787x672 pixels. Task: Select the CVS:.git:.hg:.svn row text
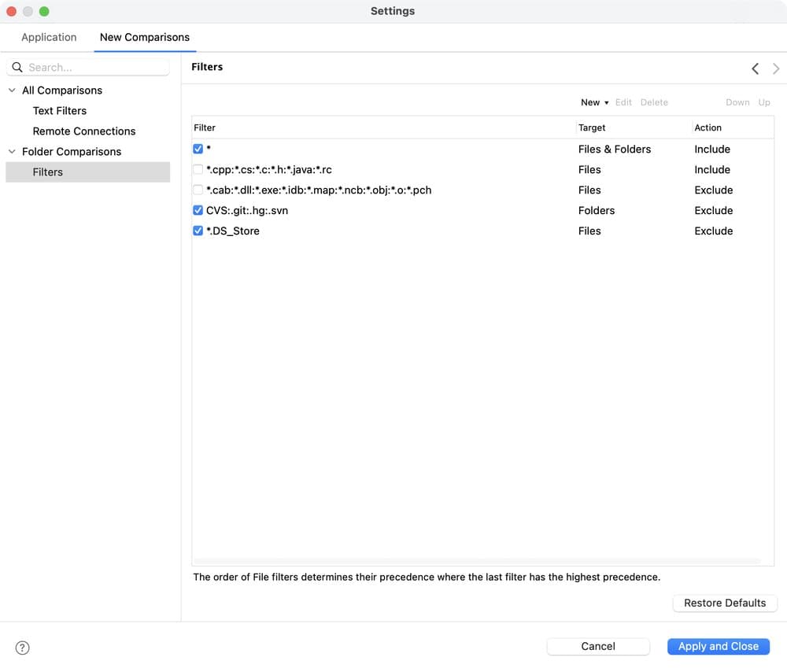tap(247, 211)
